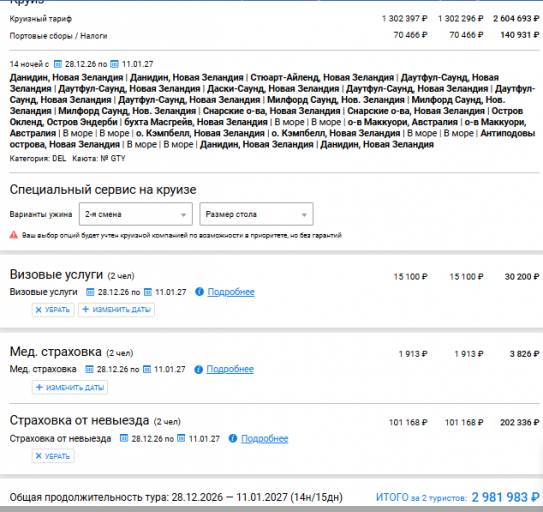
Task: Click trip cancellation insurance total '202 336 ₽'
Action: [520, 422]
